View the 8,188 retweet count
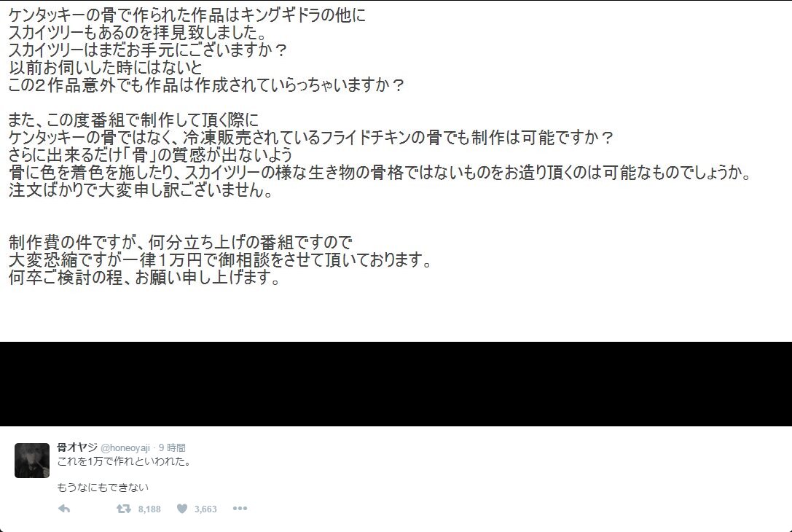 pyautogui.click(x=149, y=509)
